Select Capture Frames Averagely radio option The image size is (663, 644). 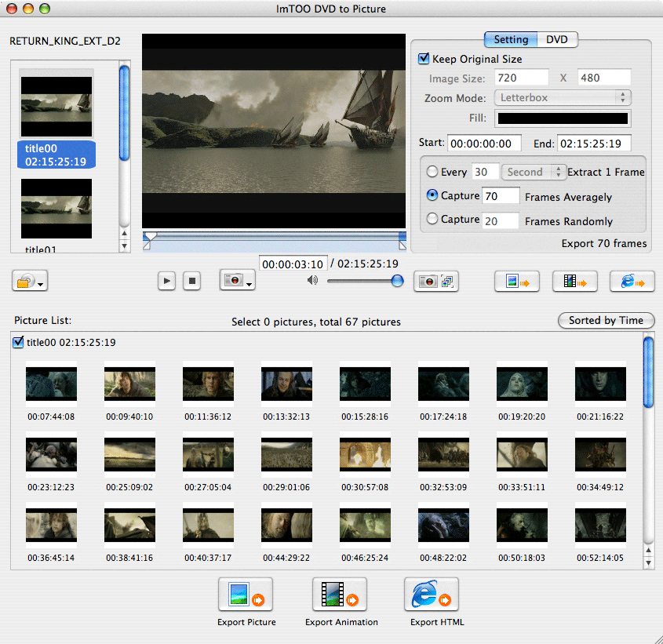pyautogui.click(x=432, y=195)
